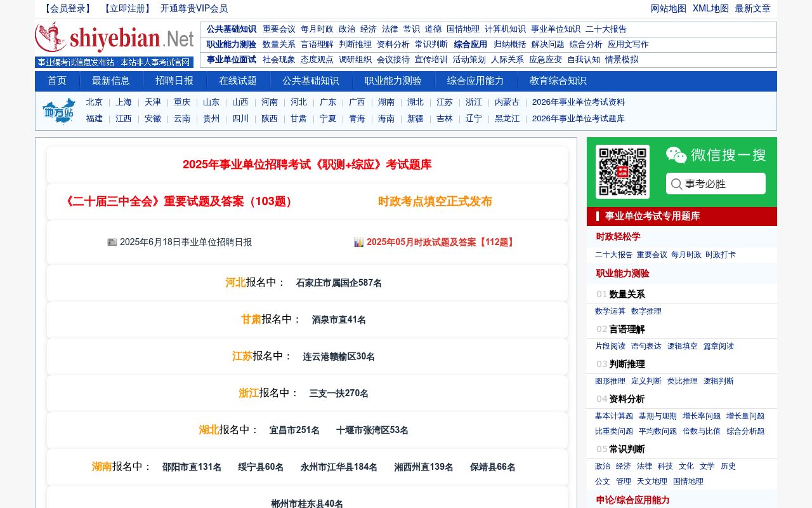Click the 地方站 map icon
This screenshot has height=508, width=812.
click(59, 111)
